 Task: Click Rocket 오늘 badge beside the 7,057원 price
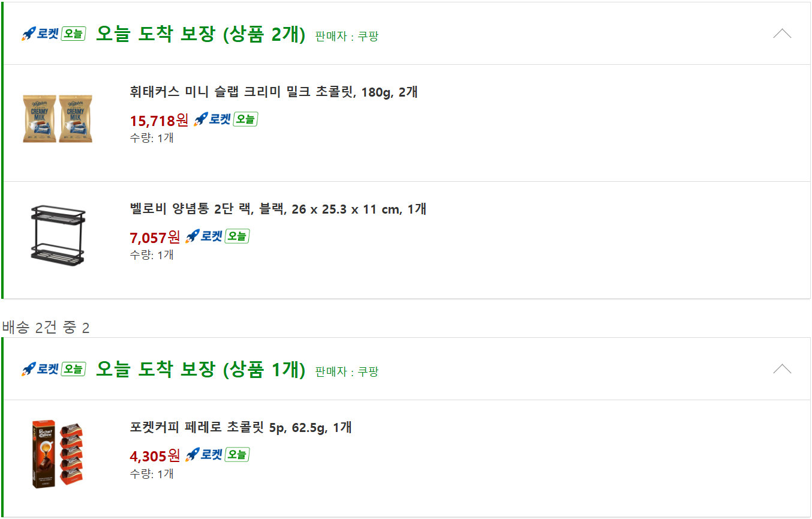coord(217,236)
